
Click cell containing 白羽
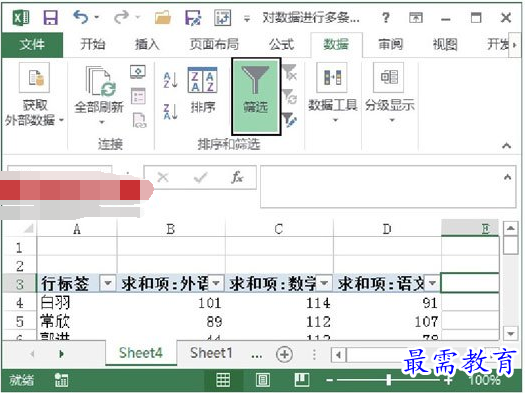(77, 303)
